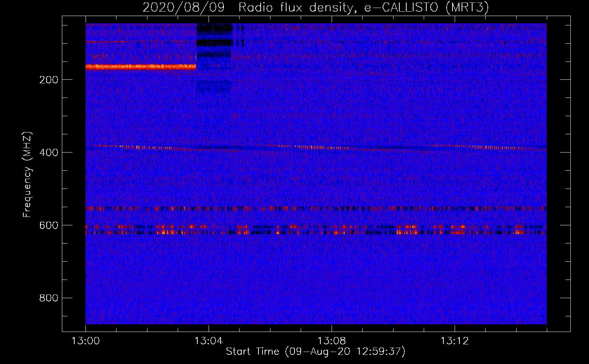Click the interference line near 400 MHz

[316, 147]
